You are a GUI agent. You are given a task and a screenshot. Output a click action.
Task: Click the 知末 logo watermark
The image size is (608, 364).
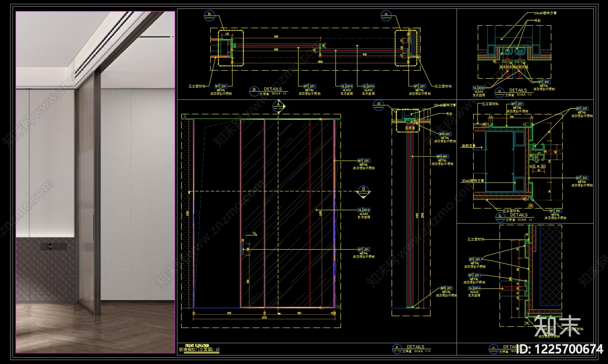click(x=557, y=325)
